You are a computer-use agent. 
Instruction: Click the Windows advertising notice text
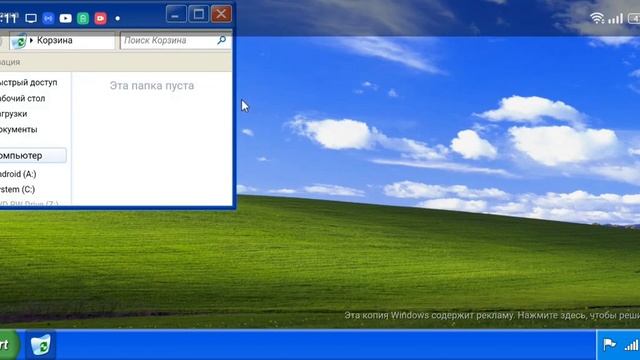(492, 315)
